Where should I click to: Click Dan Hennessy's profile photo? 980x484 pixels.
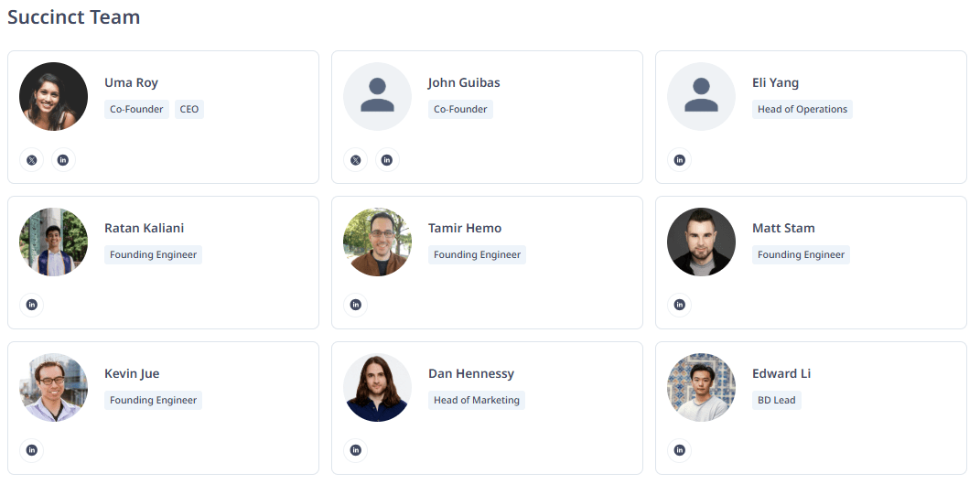click(377, 387)
